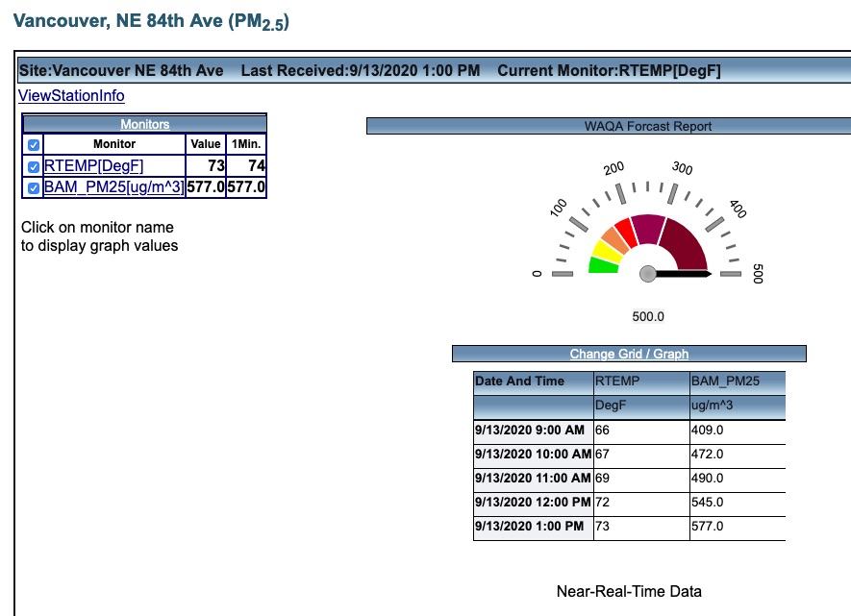
Task: Select the 9/13/2020 1:00 PM row
Action: click(630, 528)
